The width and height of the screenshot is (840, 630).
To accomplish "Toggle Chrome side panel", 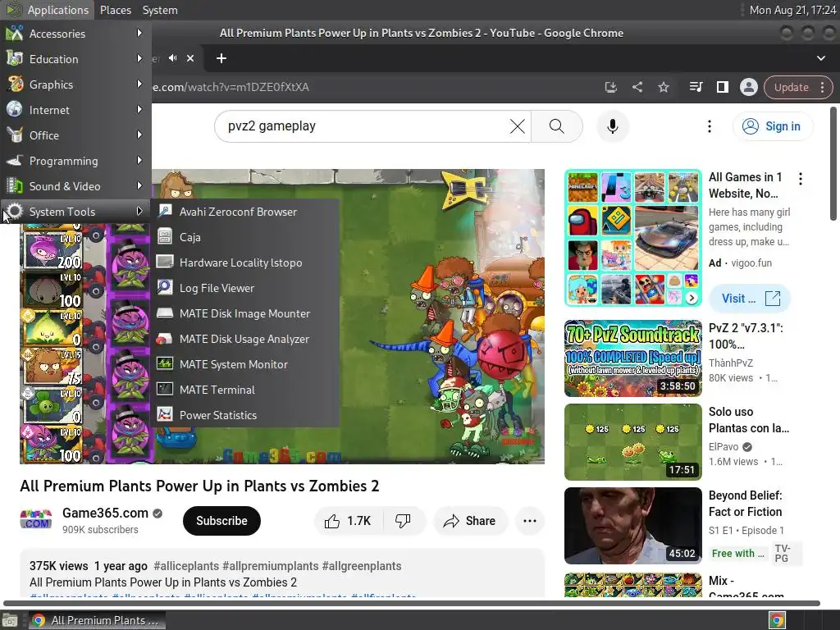I will pyautogui.click(x=722, y=87).
